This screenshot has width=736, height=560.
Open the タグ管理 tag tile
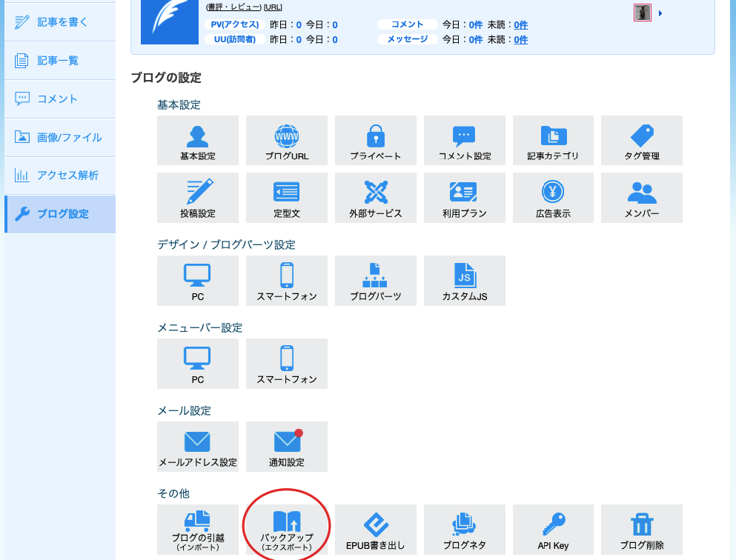coord(642,140)
